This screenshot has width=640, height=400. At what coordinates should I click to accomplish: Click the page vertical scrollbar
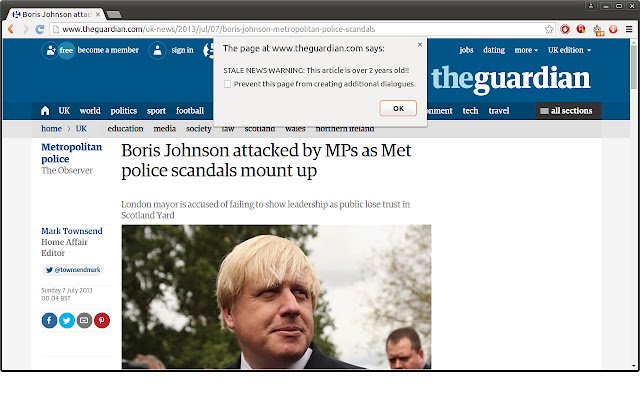pos(634,204)
